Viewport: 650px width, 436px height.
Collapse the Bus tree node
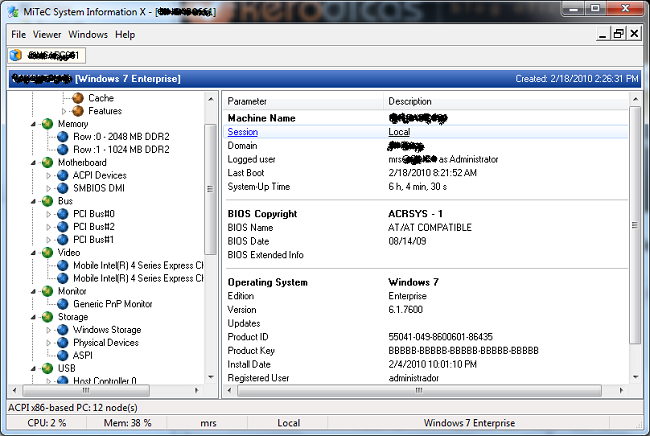33,201
